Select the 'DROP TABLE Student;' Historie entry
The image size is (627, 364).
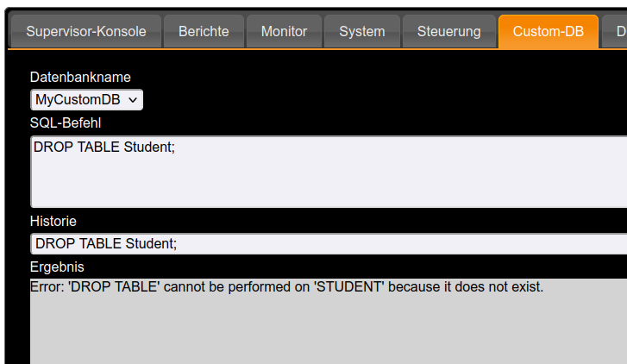(106, 243)
